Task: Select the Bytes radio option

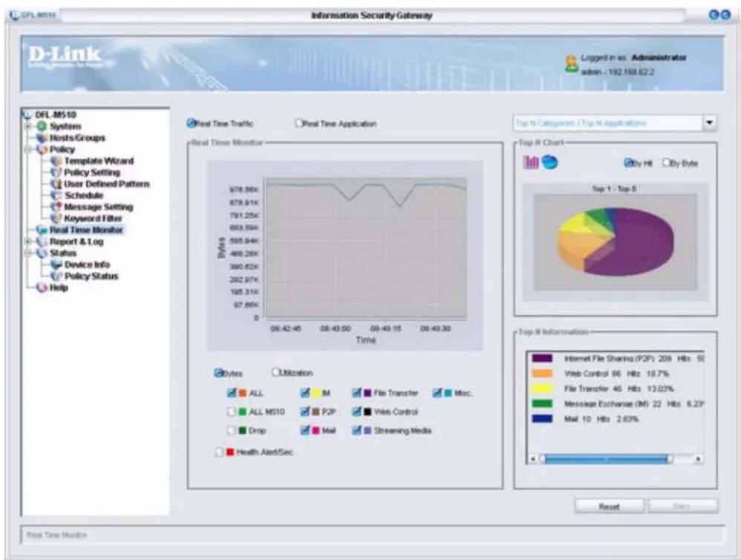Action: tap(218, 373)
